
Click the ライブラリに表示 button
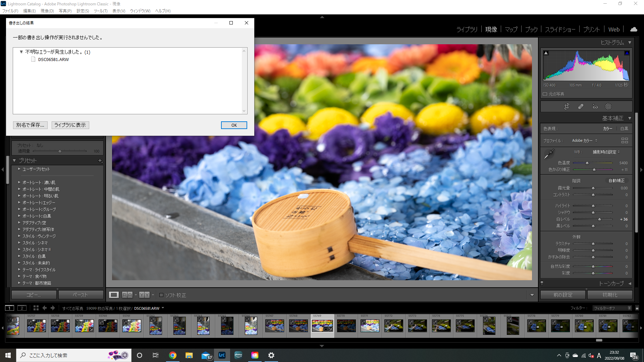tap(70, 125)
